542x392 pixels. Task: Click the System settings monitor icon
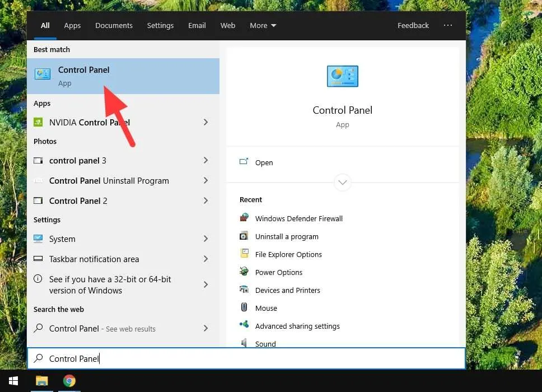click(x=38, y=239)
